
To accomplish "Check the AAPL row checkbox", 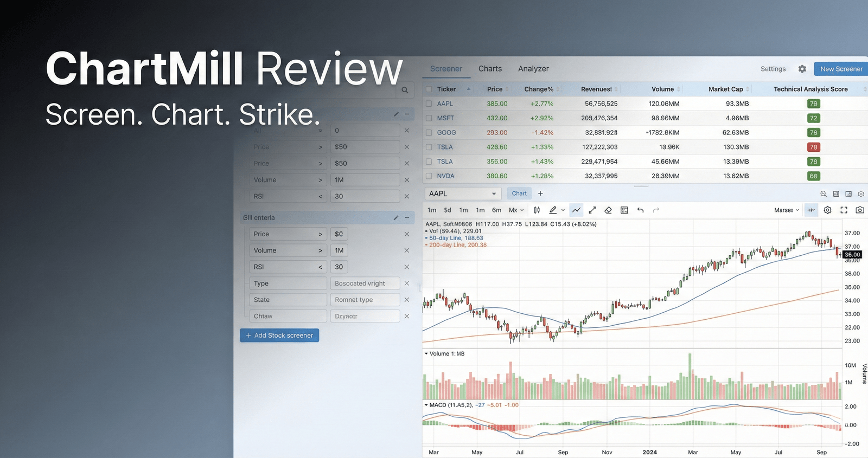I will [429, 104].
